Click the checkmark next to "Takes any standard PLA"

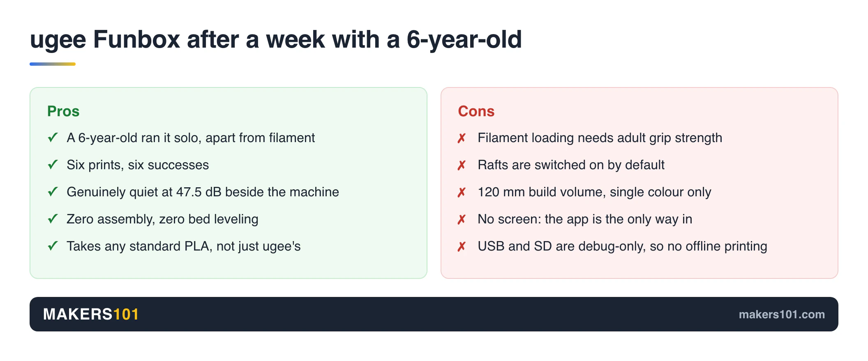[53, 246]
